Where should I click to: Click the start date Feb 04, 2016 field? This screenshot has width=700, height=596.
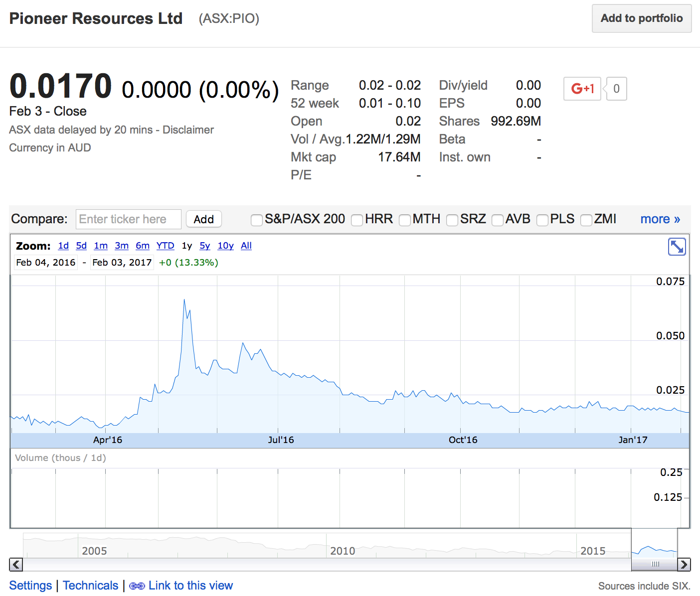(46, 263)
